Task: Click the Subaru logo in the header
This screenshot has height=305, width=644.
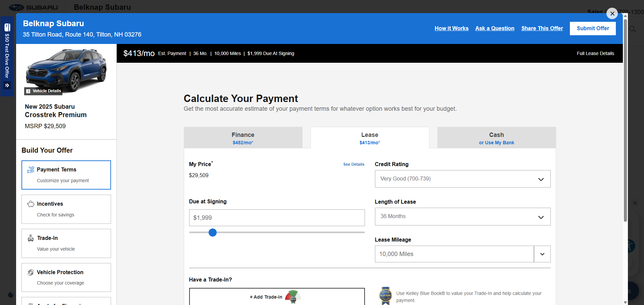Action: [x=33, y=7]
